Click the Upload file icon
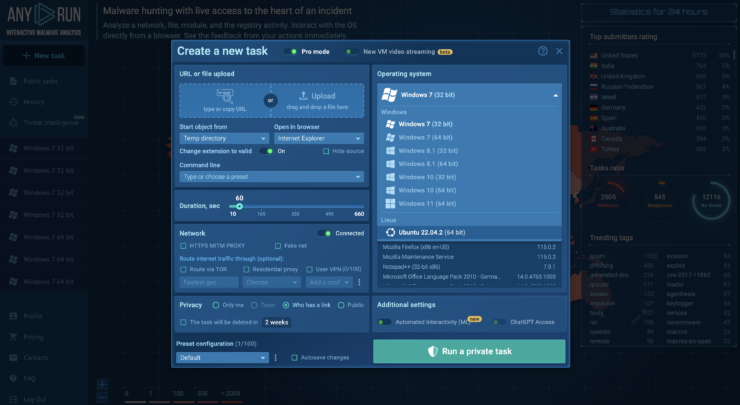 (303, 95)
